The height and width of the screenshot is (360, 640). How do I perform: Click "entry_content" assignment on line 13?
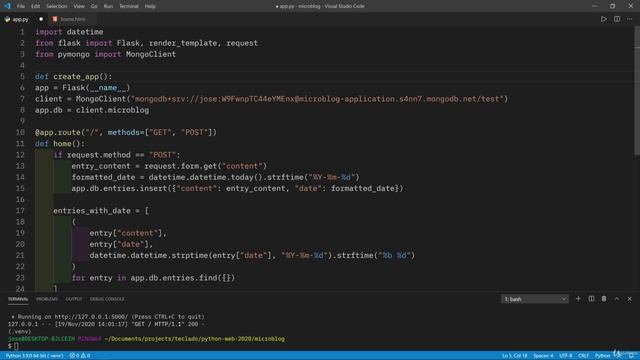[101, 166]
